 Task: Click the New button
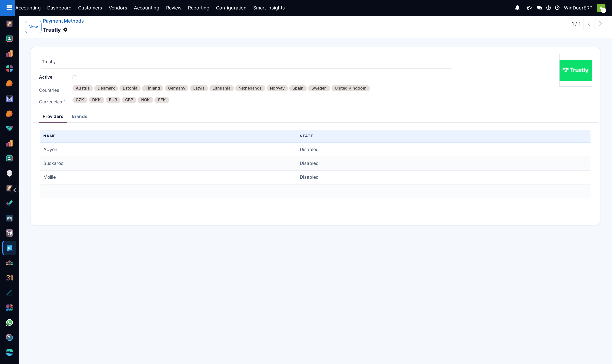point(33,27)
